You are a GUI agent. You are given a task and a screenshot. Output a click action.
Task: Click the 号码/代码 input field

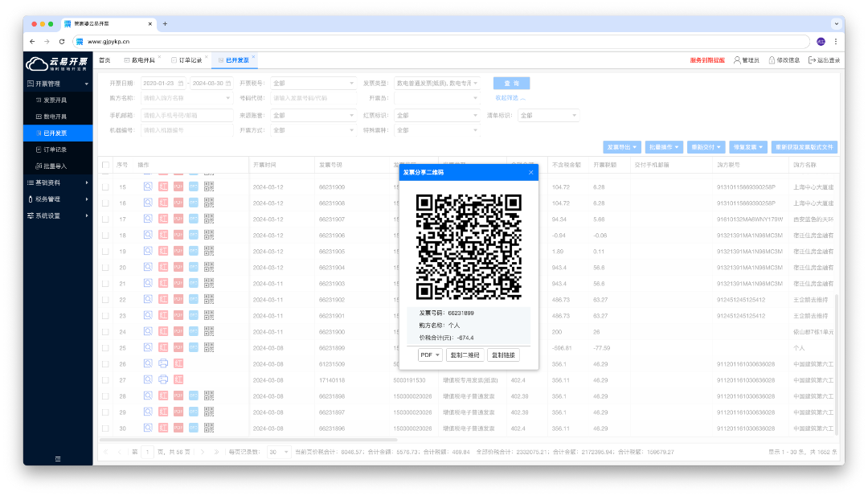[x=313, y=98]
